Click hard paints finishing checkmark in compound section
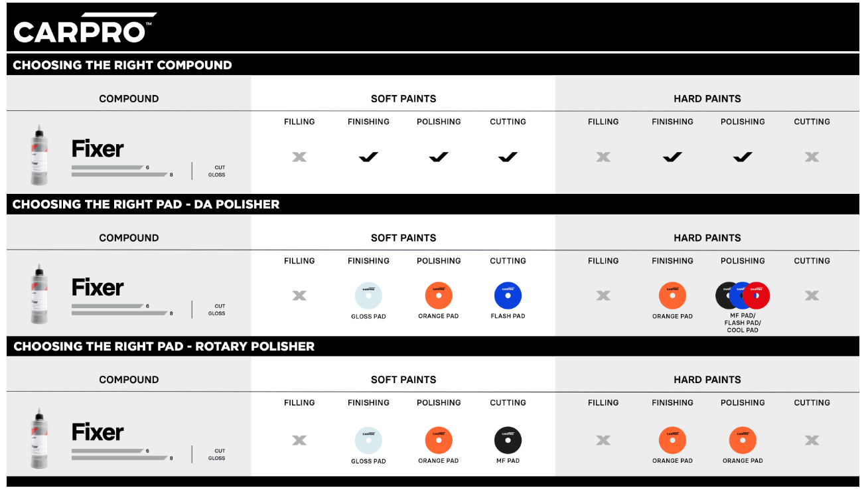This screenshot has width=868, height=494. point(672,157)
